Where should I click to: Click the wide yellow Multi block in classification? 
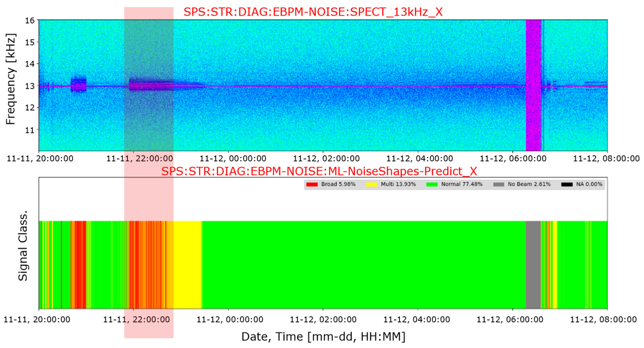[187, 265]
